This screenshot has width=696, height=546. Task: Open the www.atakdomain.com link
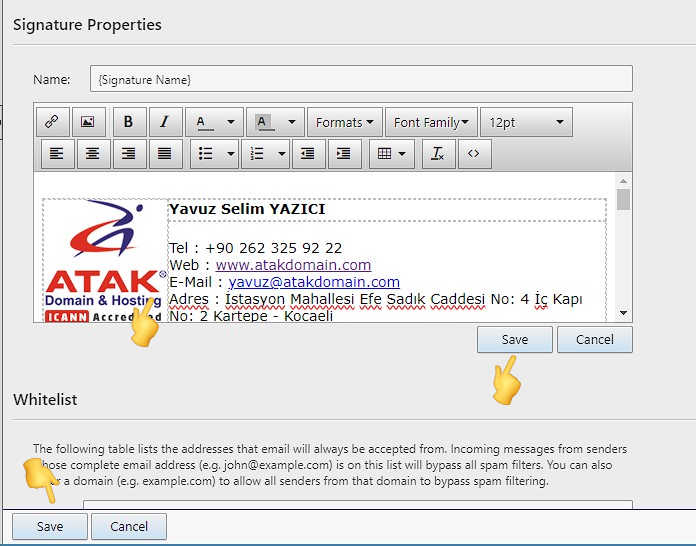pyautogui.click(x=293, y=265)
